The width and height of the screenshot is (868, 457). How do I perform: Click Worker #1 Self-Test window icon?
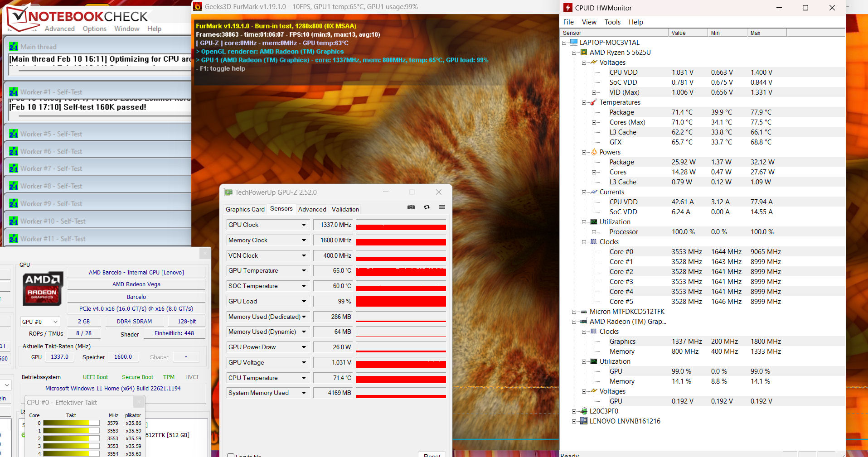(x=14, y=92)
